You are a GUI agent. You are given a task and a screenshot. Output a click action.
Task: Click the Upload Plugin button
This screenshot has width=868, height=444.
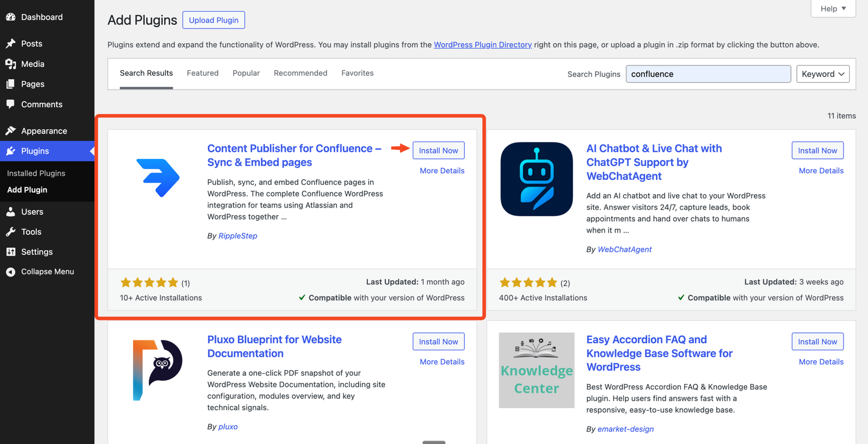click(214, 20)
